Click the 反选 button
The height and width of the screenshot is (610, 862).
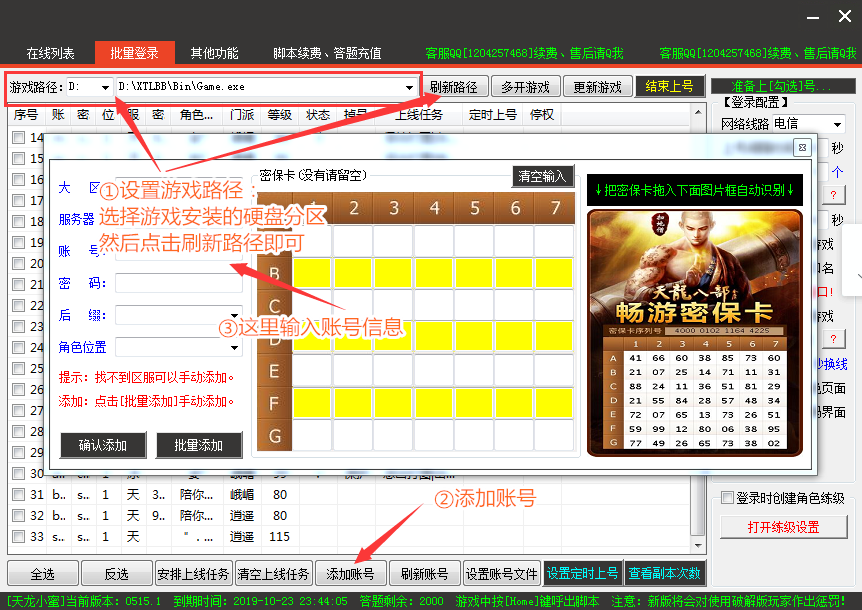[117, 574]
